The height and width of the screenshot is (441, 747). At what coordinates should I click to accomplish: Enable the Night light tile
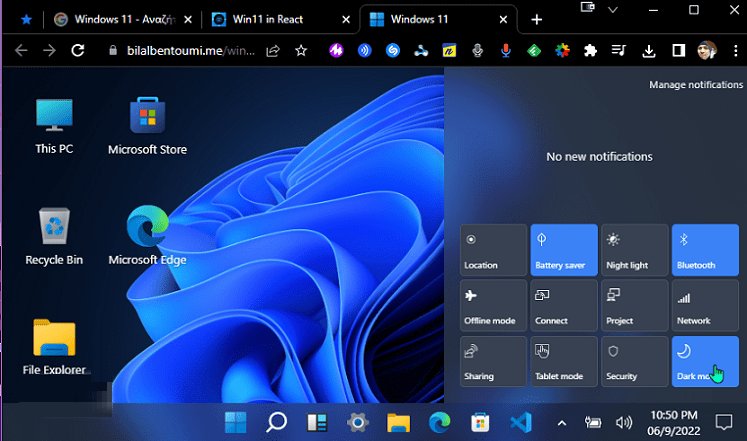click(635, 250)
